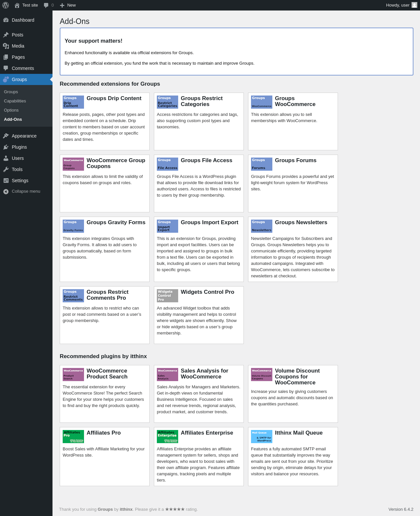The height and width of the screenshot is (516, 420).
Task: Click the Affiliates Pro green thumbnail
Action: 73,437
